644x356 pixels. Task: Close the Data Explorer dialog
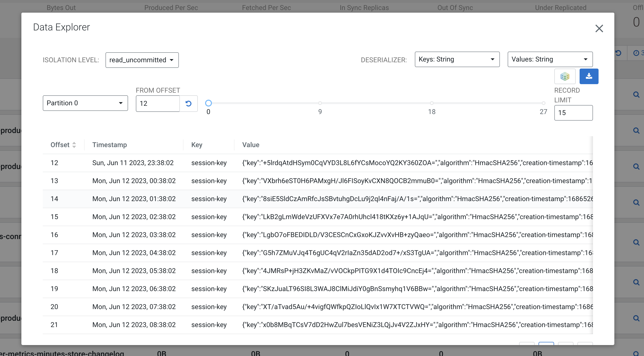pyautogui.click(x=599, y=28)
